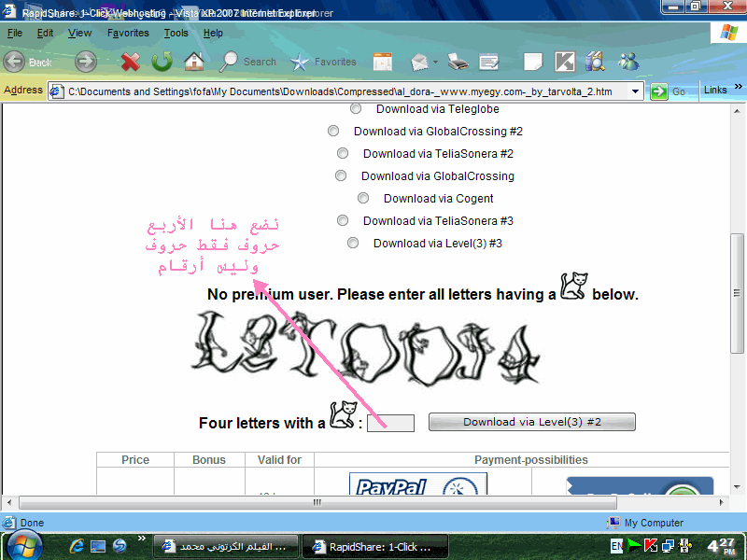The width and height of the screenshot is (747, 560).
Task: Click the four letters input field
Action: tap(390, 423)
